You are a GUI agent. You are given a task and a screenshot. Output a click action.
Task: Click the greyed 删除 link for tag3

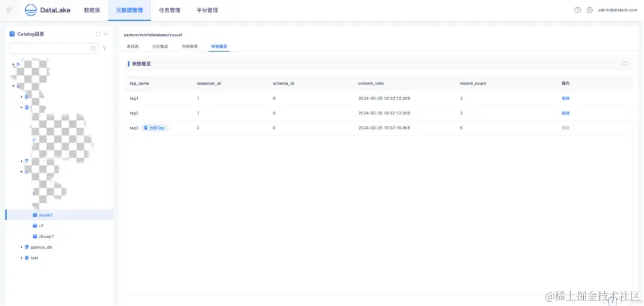(565, 128)
